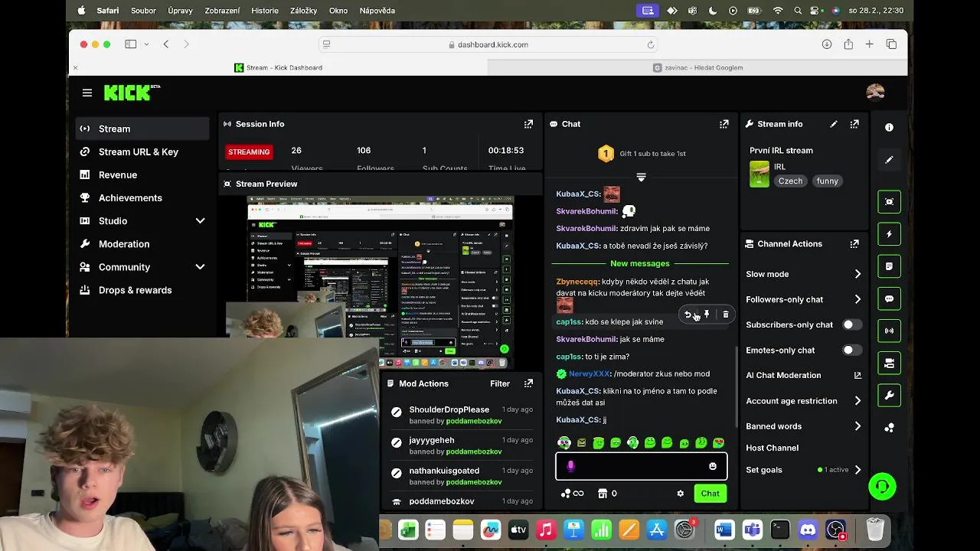Click the nathankuisgoated mod action entry
The width and height of the screenshot is (980, 551).
point(460,476)
